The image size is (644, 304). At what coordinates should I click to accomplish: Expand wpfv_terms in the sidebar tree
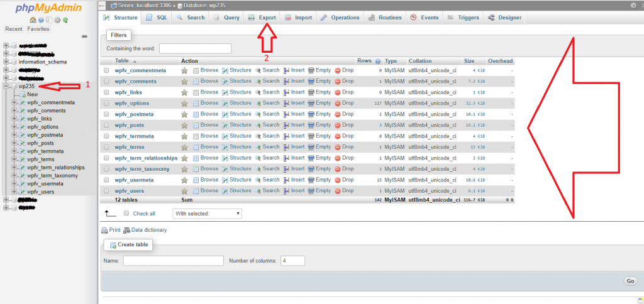(14, 159)
